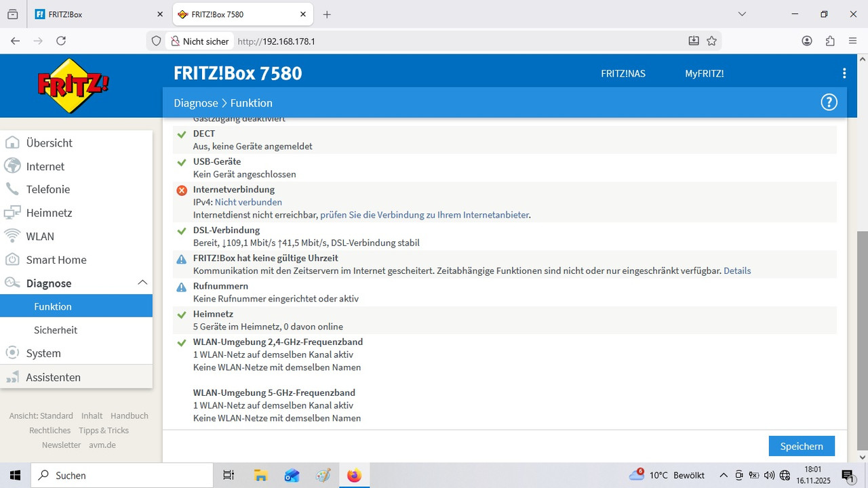Image resolution: width=868 pixels, height=488 pixels.
Task: Show hidden tray icons chevron
Action: (724, 475)
